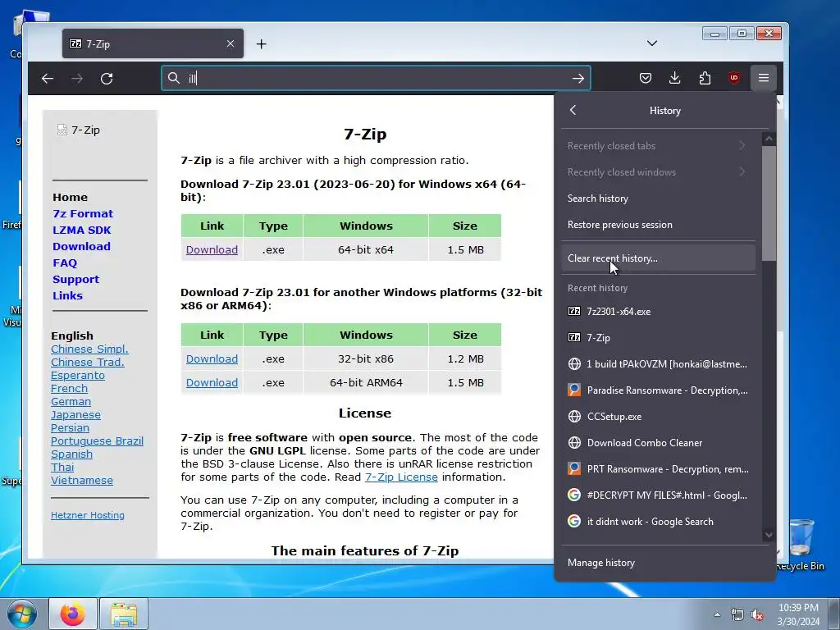Open LZMA SDK in sidebar
Viewport: 840px width, 630px height.
point(81,231)
